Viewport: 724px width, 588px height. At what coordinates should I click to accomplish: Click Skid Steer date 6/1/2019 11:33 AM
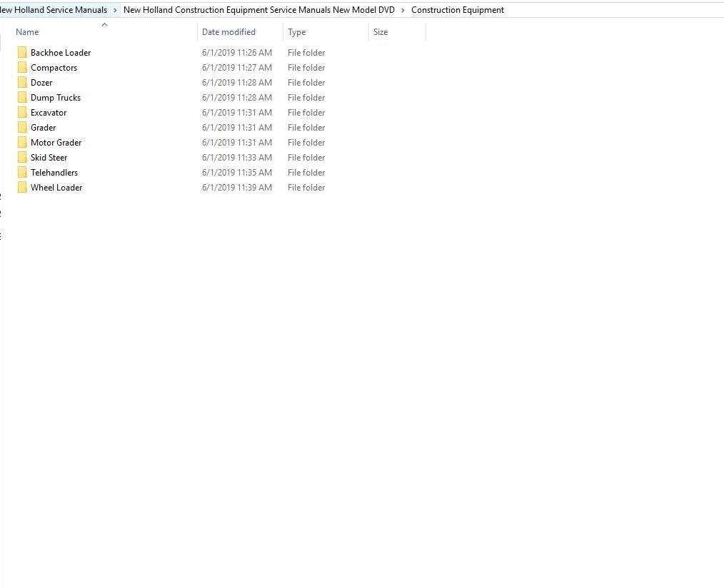click(237, 158)
